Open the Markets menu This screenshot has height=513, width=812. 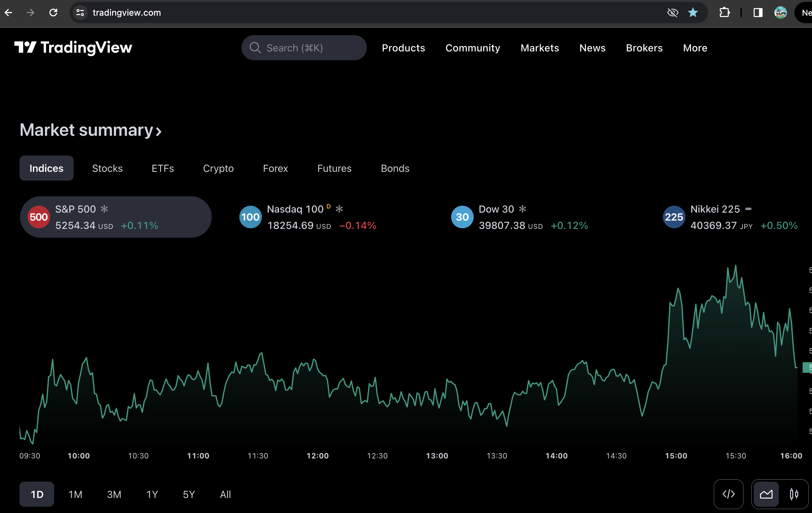[x=539, y=48]
